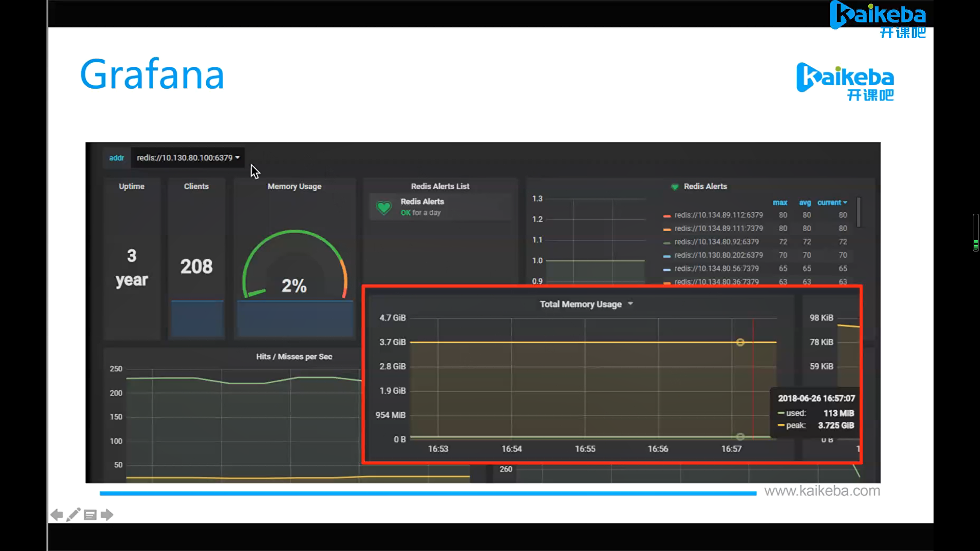Toggle the redis://10.134.89.112:6379 legend series
The height and width of the screenshot is (551, 980).
(718, 215)
